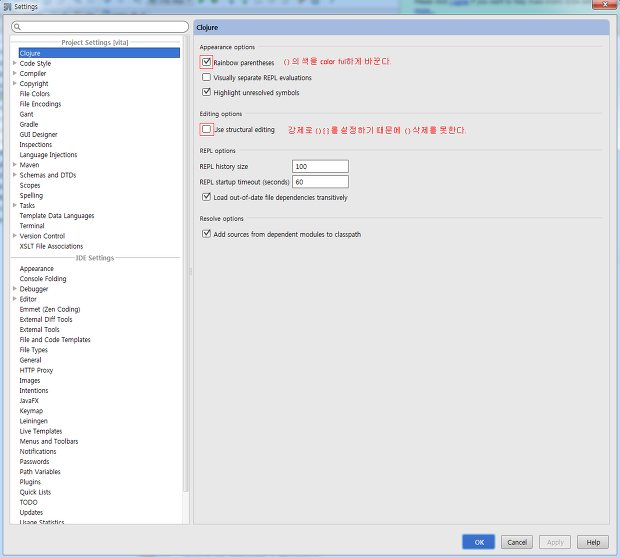Expand the Editor tree node

(x=15, y=299)
